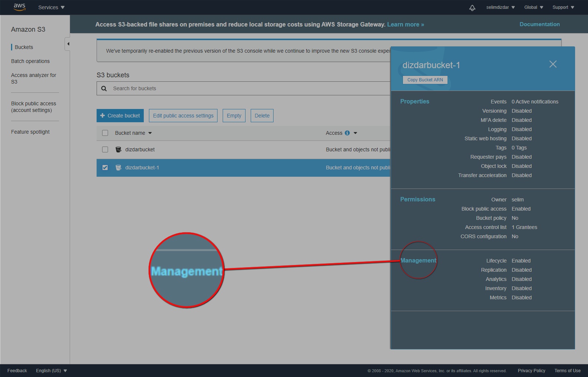This screenshot has height=377, width=588.
Task: Click the Requester pays label
Action: click(x=488, y=157)
